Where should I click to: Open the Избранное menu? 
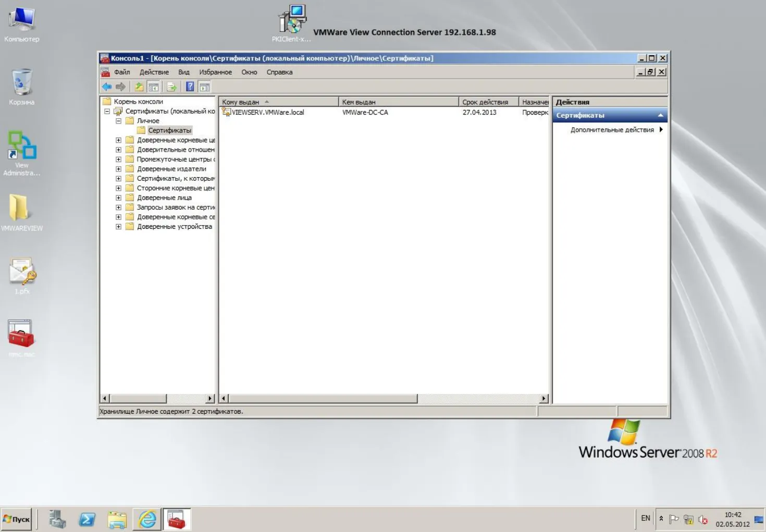tap(215, 72)
